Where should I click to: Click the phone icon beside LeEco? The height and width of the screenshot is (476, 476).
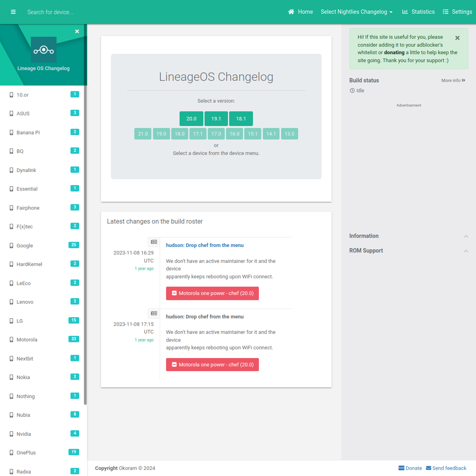pyautogui.click(x=11, y=283)
